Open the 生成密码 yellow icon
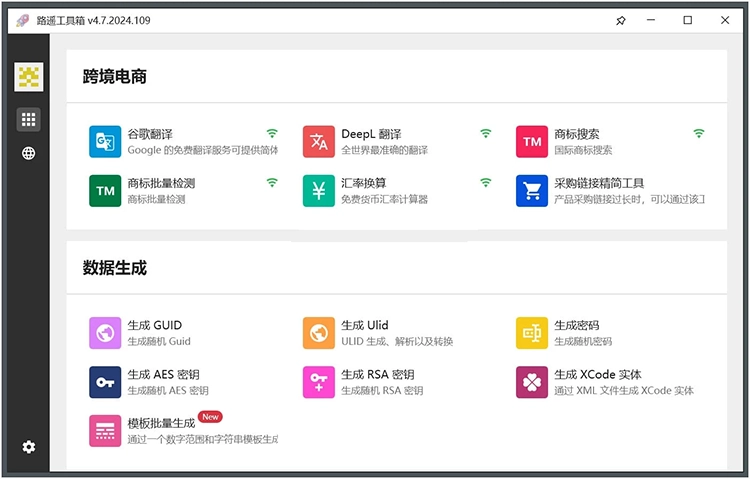Viewport: 750px width, 479px height. [x=532, y=333]
